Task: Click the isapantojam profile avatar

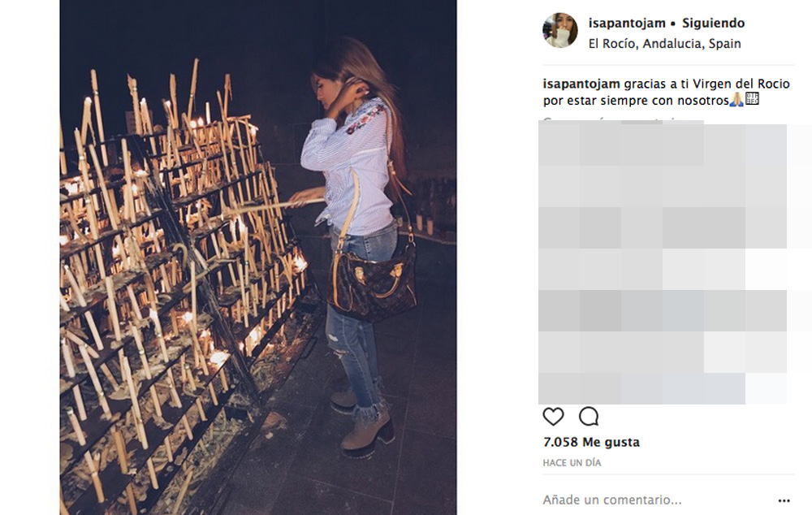Action: pos(559,30)
